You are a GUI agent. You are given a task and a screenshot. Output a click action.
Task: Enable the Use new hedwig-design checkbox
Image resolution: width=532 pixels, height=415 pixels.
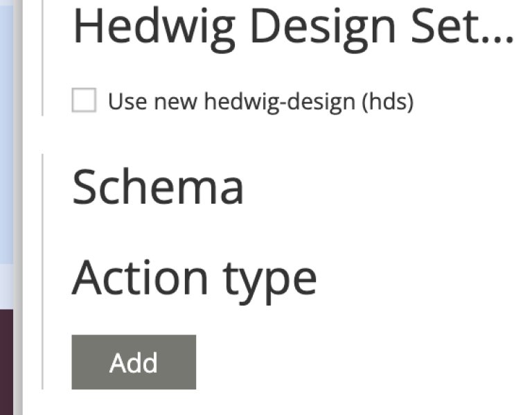click(x=84, y=101)
